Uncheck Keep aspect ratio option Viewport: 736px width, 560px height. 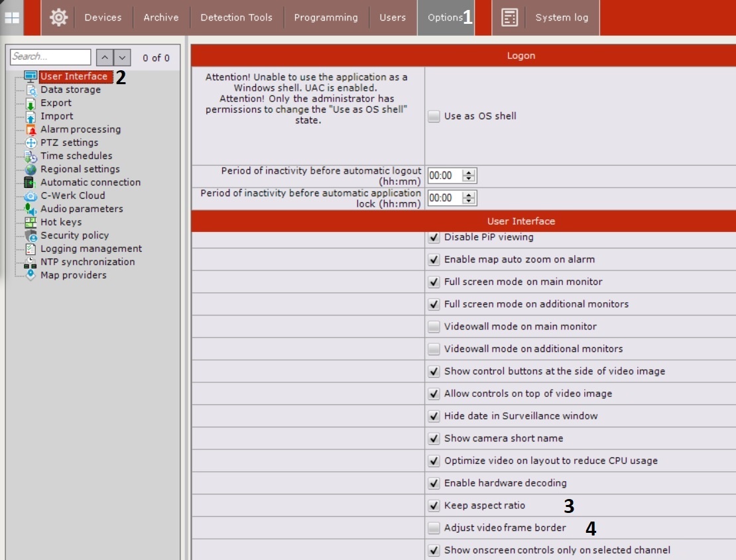pyautogui.click(x=434, y=506)
